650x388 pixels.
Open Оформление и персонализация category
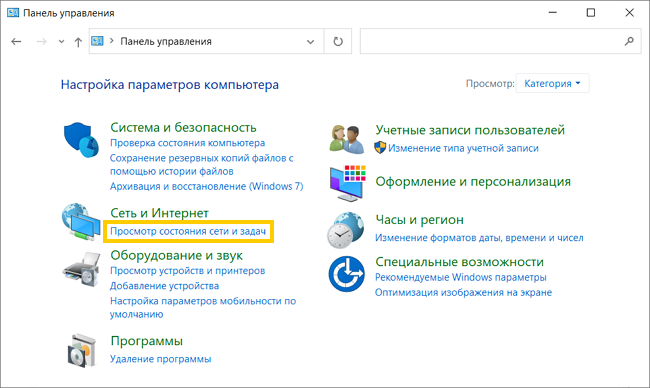pyautogui.click(x=473, y=182)
